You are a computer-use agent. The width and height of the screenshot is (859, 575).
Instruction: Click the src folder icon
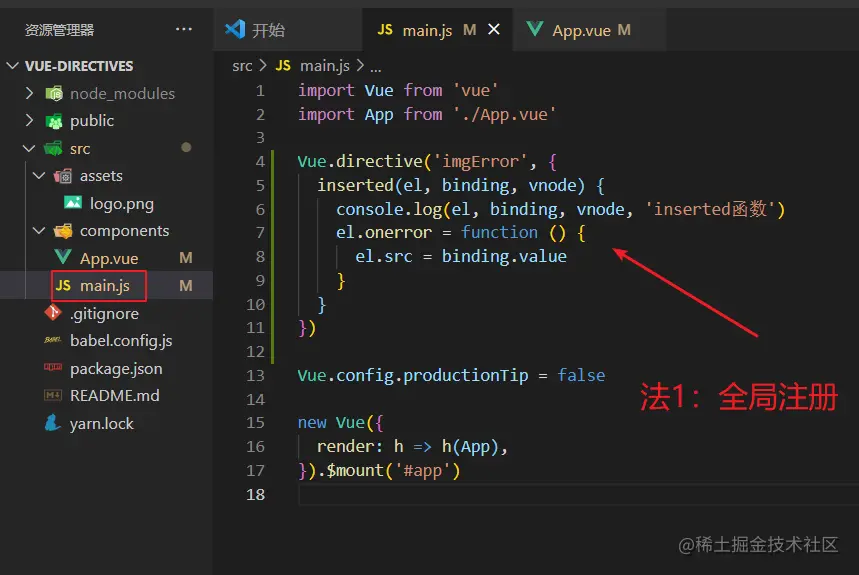(x=54, y=148)
